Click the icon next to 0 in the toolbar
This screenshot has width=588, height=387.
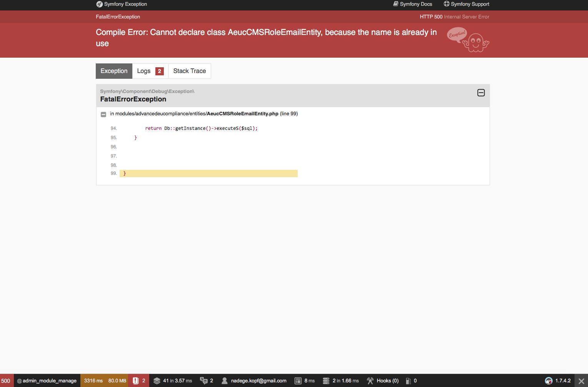[408, 381]
